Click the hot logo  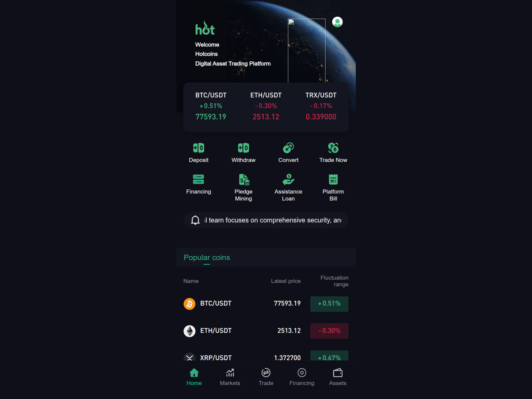(205, 28)
